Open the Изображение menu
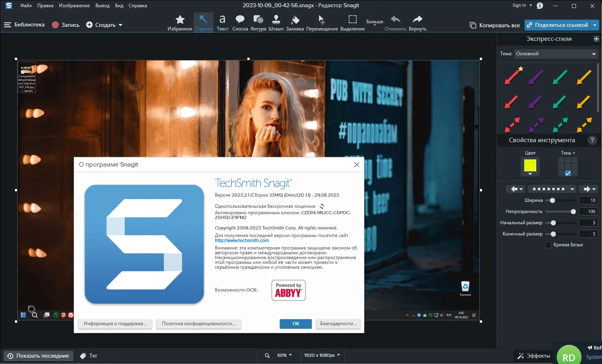602x364 pixels. coord(74,6)
